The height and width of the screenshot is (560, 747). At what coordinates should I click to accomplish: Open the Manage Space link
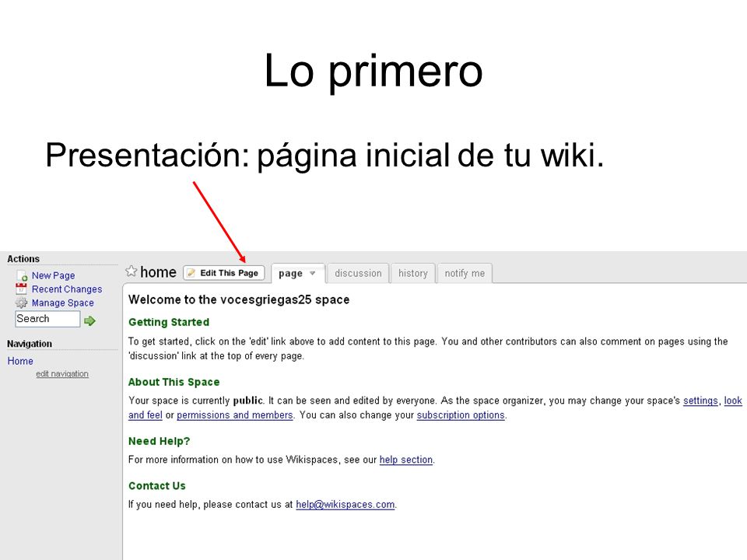coord(62,303)
